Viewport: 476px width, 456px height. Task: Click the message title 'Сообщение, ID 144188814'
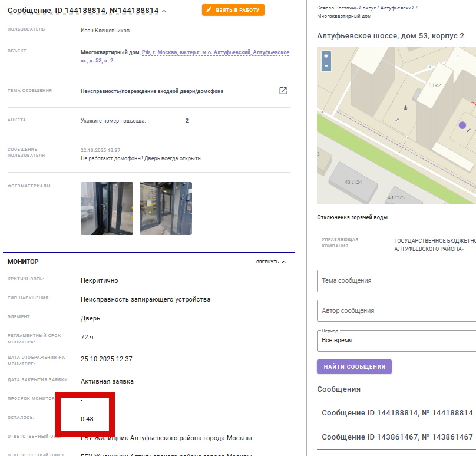click(x=83, y=11)
